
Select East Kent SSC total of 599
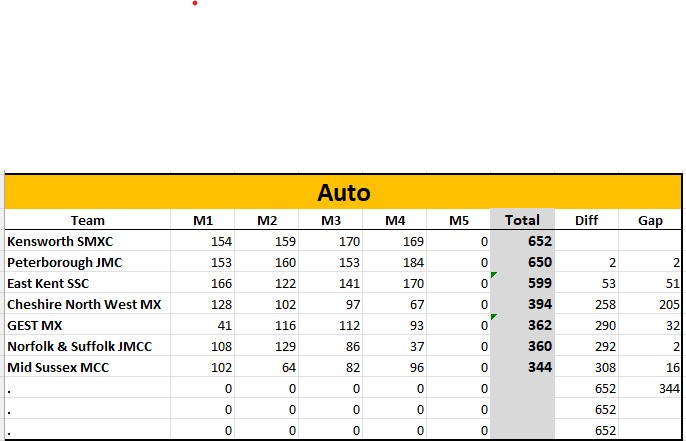522,283
